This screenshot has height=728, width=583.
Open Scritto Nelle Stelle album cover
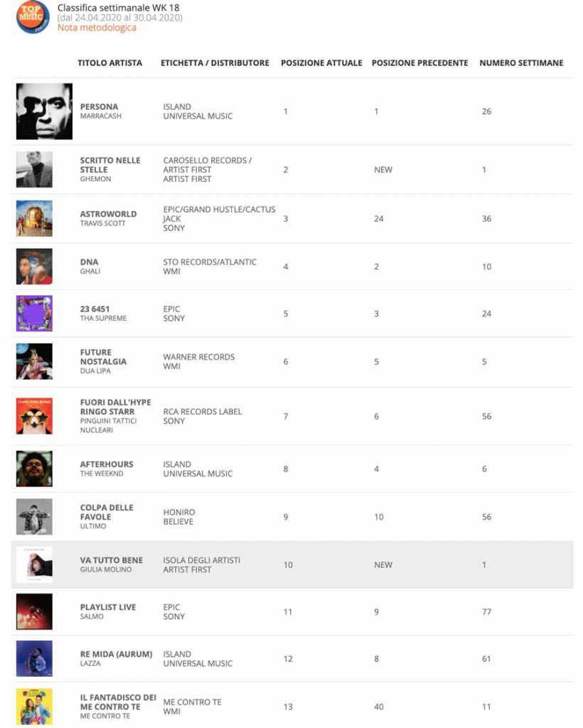(34, 169)
